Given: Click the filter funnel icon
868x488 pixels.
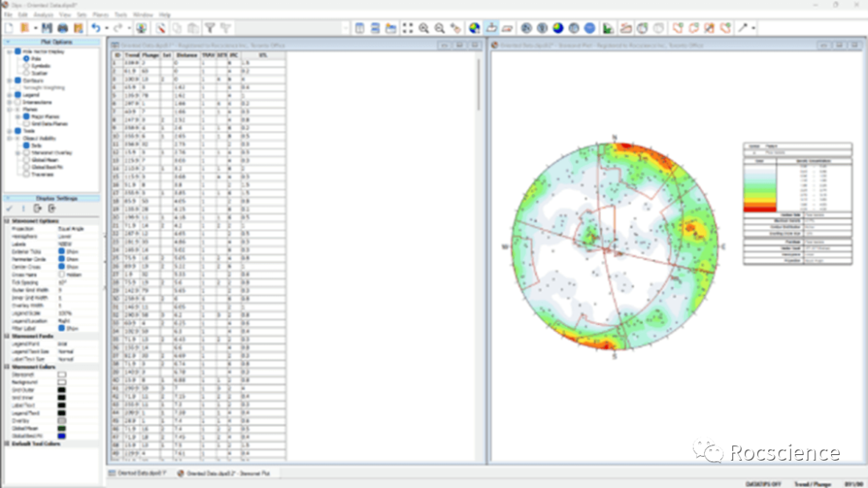Looking at the screenshot, I should click(x=209, y=28).
